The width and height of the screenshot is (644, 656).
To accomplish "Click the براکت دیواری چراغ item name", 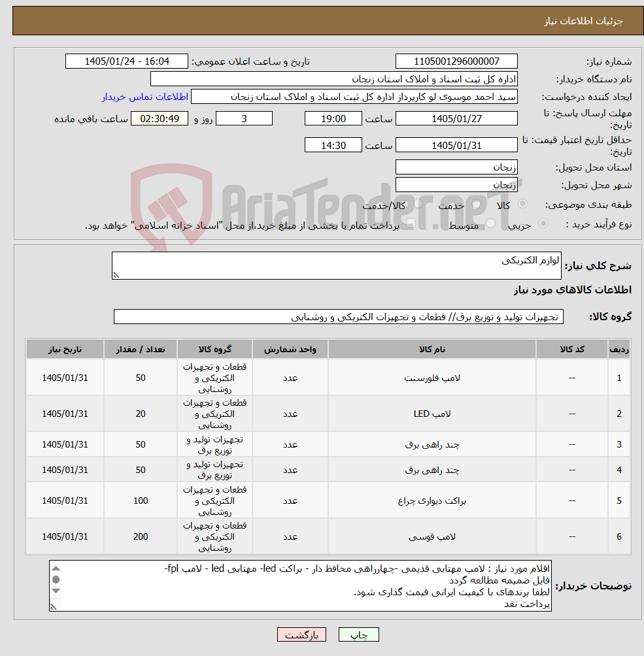I will coord(432,500).
